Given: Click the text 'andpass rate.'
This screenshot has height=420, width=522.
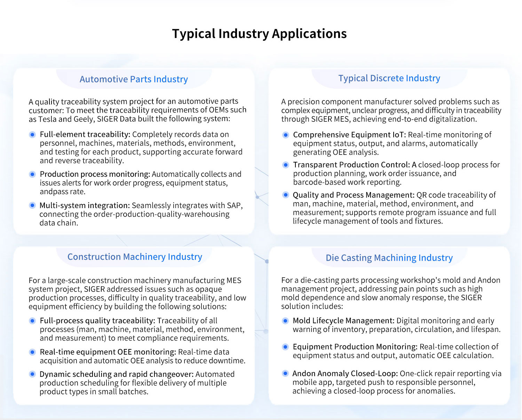Looking at the screenshot, I should (x=62, y=191).
